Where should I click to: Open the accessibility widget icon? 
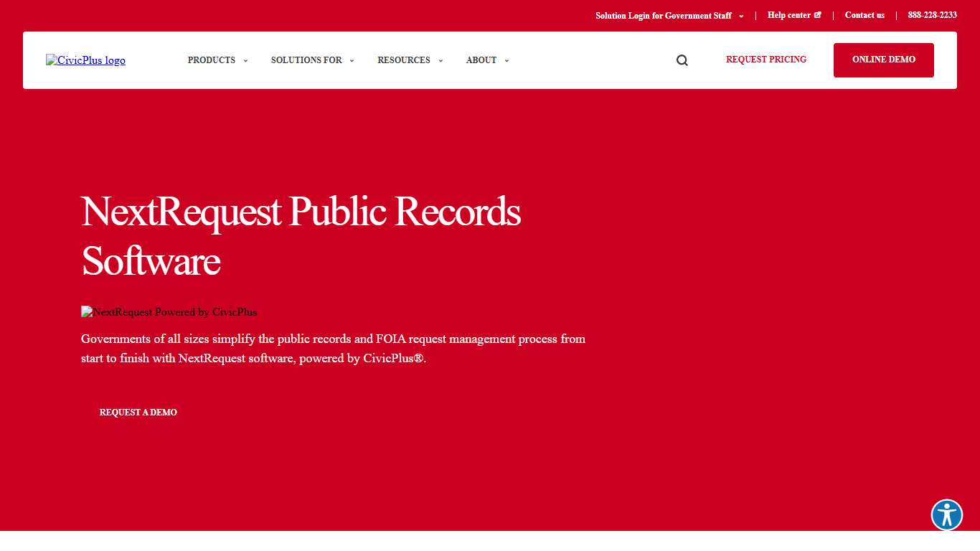tap(946, 515)
